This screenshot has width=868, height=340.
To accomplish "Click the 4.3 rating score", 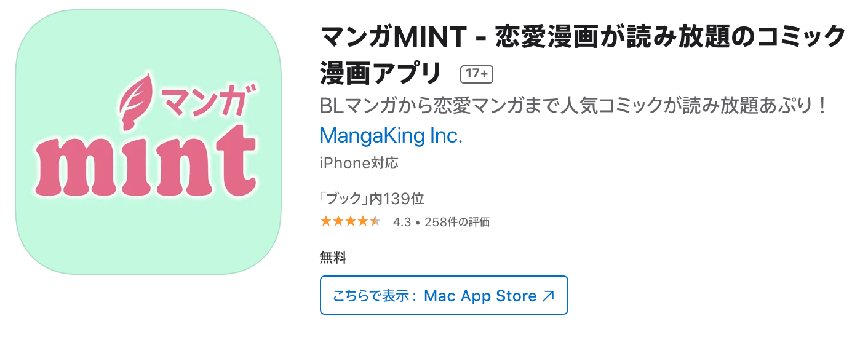I will coord(402,222).
